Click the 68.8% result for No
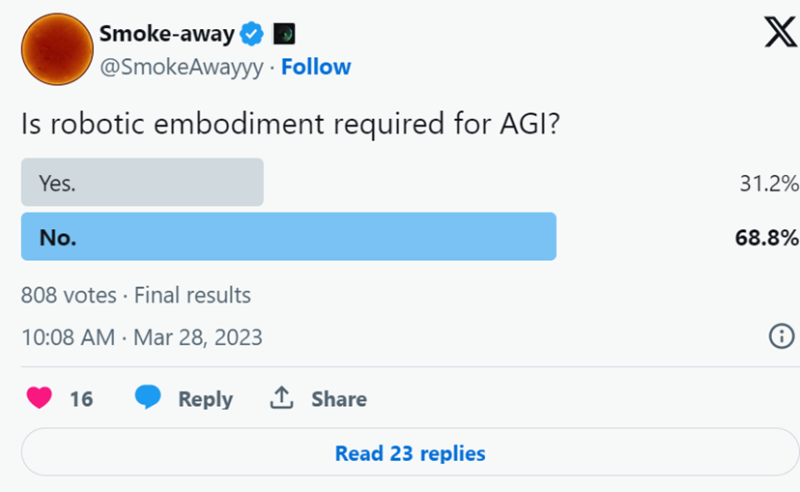Image resolution: width=800 pixels, height=492 pixels. (x=766, y=238)
